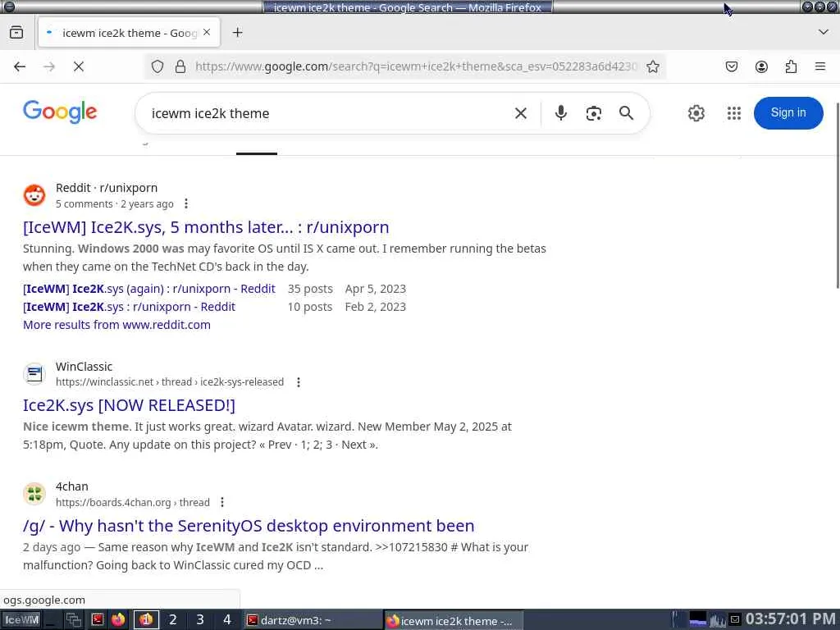Switch to workspace 4
This screenshot has height=630, width=840.
227,620
